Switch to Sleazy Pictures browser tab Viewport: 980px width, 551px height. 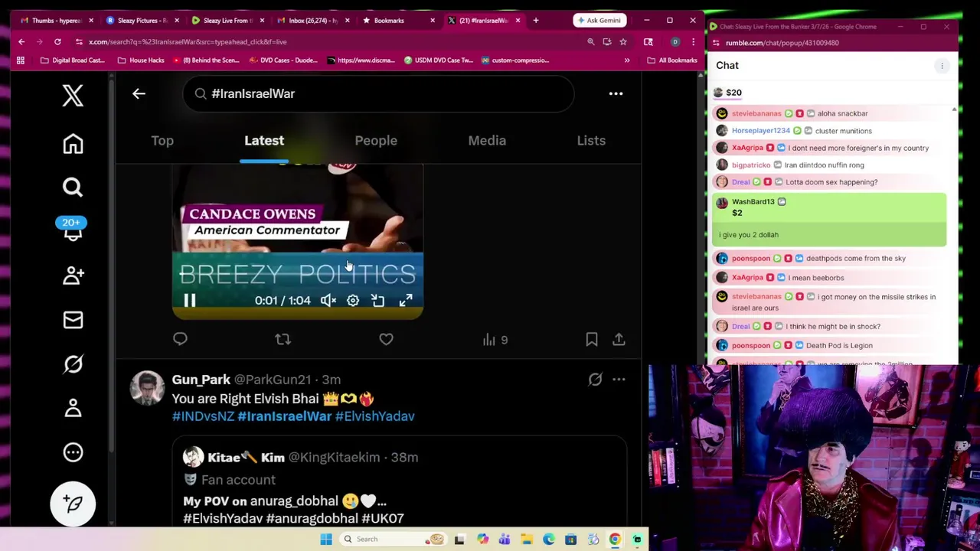142,20
